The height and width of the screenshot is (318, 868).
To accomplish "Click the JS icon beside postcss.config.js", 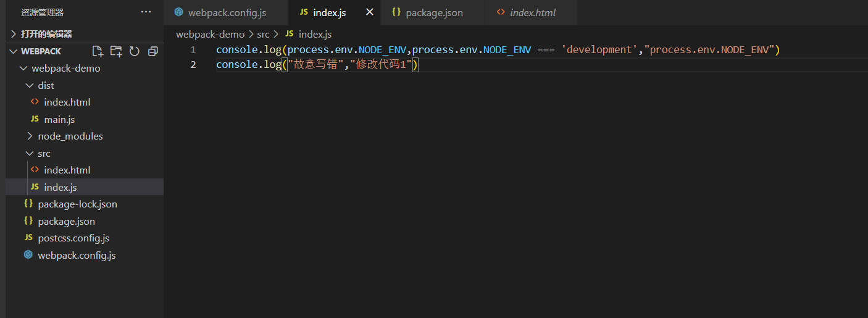I will point(28,238).
